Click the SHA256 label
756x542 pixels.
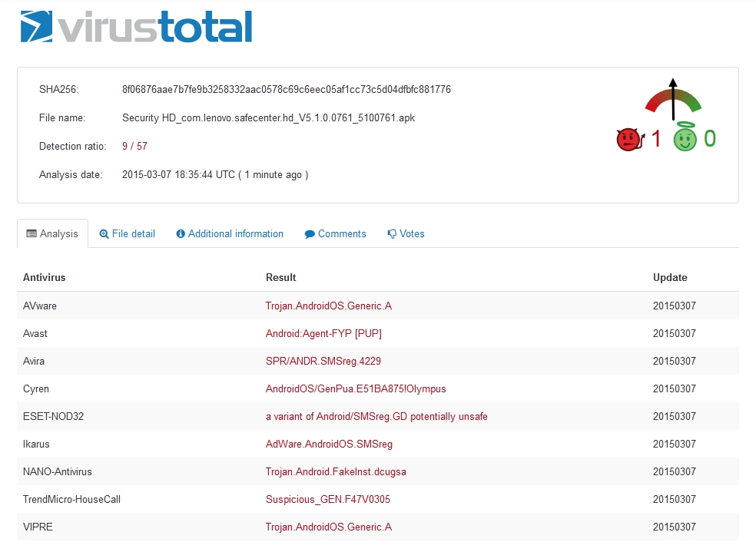click(59, 90)
